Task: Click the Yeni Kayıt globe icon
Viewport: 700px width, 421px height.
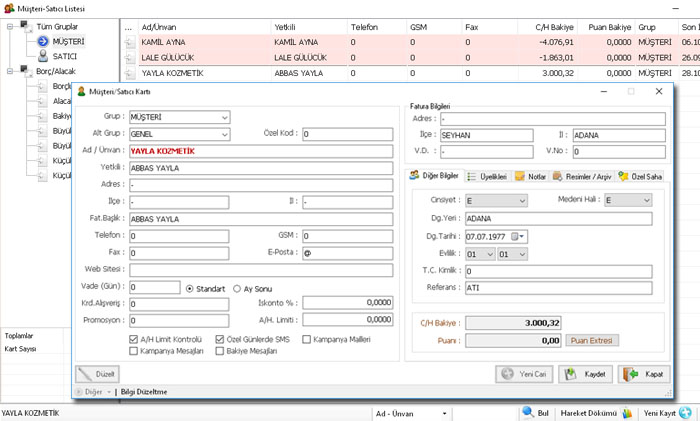Action: tap(685, 413)
